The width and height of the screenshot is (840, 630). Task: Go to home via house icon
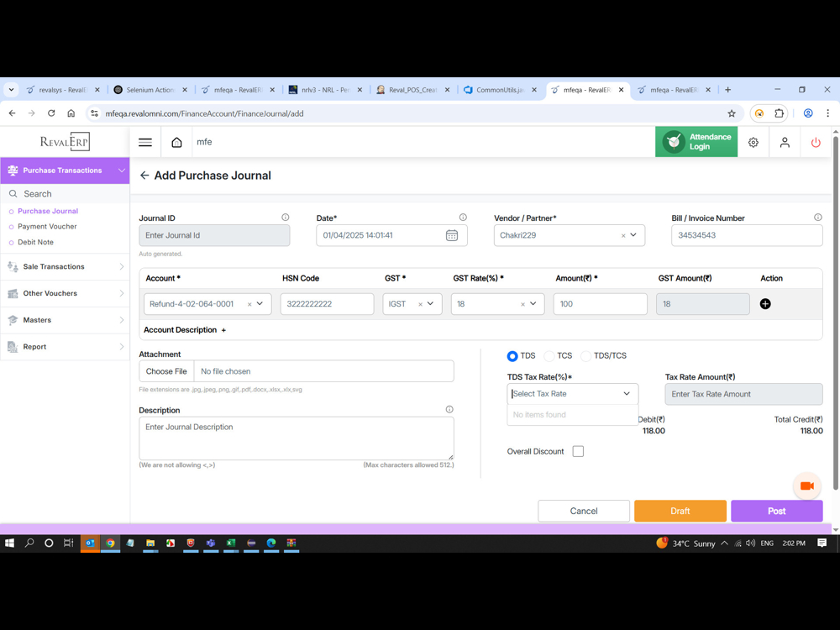(176, 143)
